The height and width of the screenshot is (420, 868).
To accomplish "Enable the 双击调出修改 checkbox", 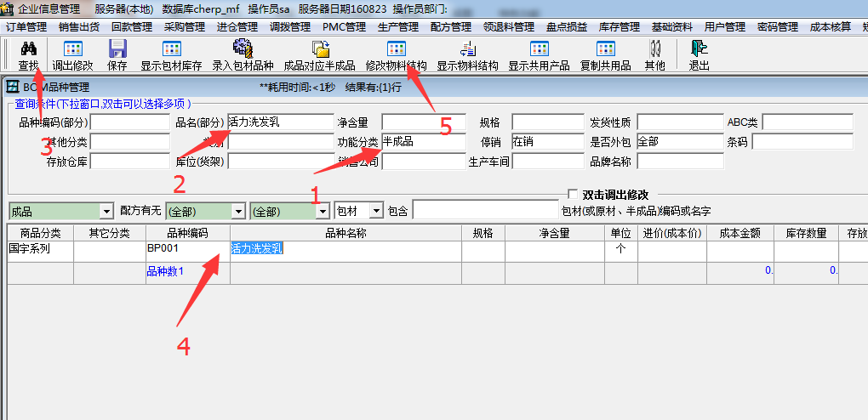I will (573, 195).
